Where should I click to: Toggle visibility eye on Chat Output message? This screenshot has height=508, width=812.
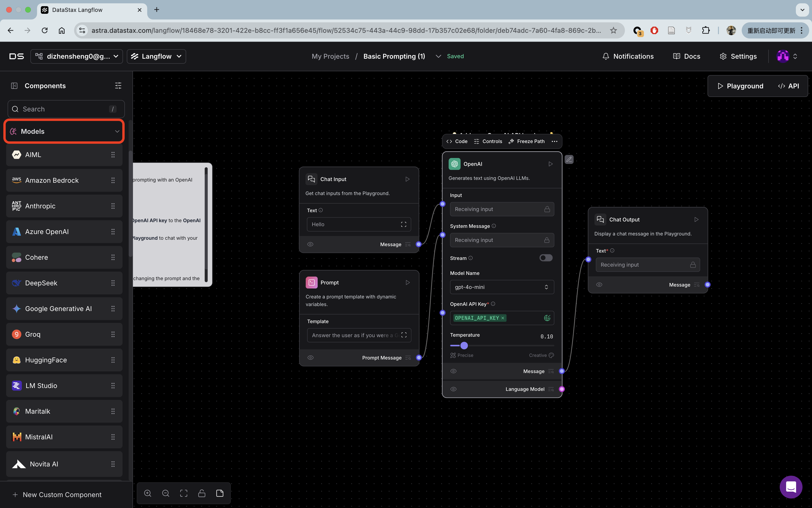click(599, 285)
